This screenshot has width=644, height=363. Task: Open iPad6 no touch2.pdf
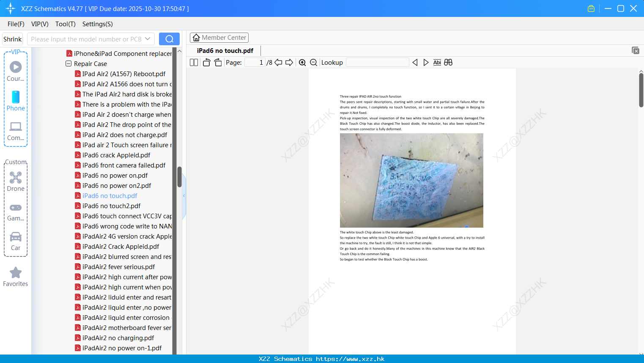112,206
